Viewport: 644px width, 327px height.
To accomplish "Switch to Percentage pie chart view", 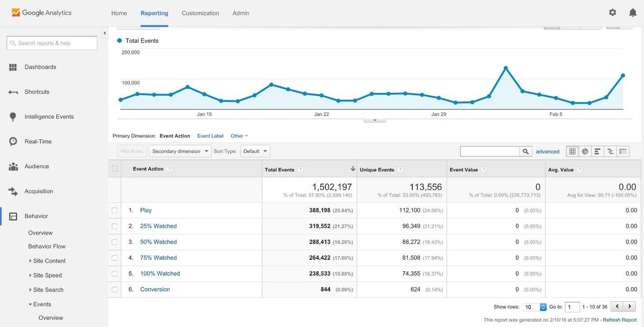I will coord(585,151).
